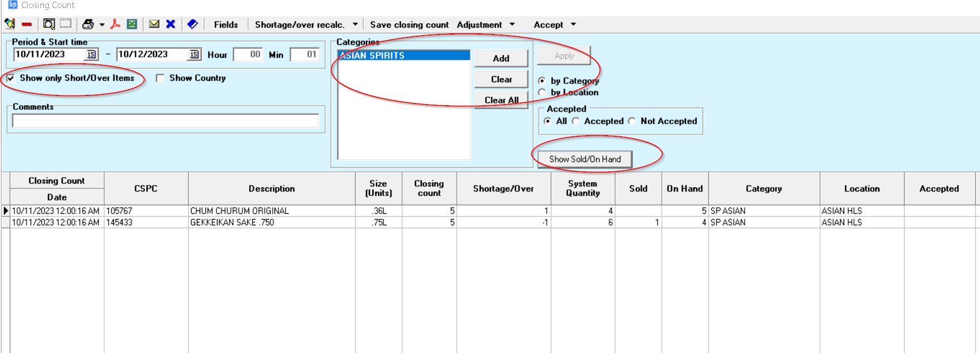Screen dimensions: 980x353
Task: Select the All accepted filter radio
Action: [547, 121]
